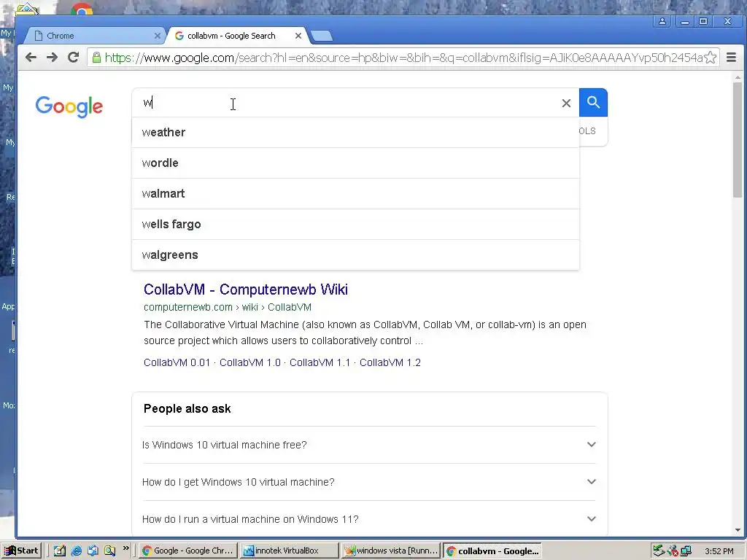Open a new tab

point(322,36)
